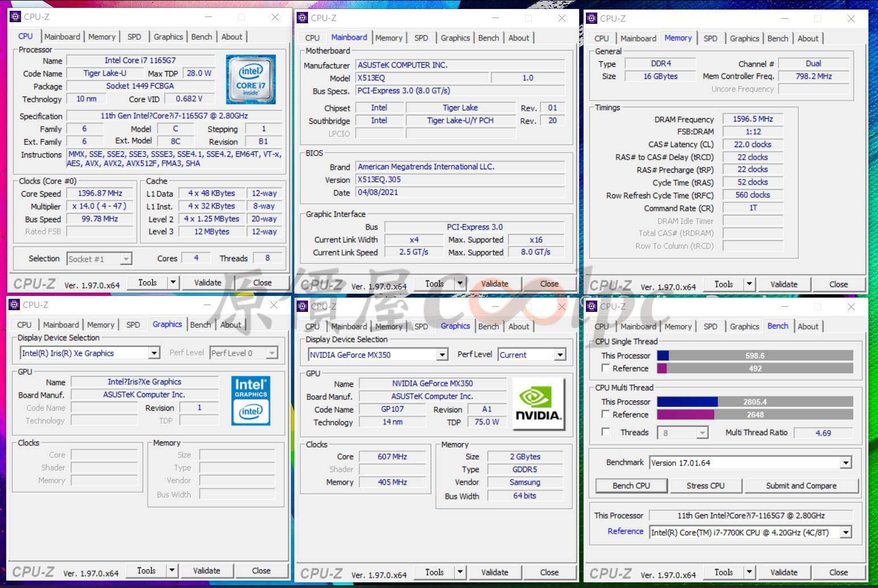Open the NVIDIA GeForce MX350 device dropdown
Screen dimensions: 878x588
click(x=443, y=355)
